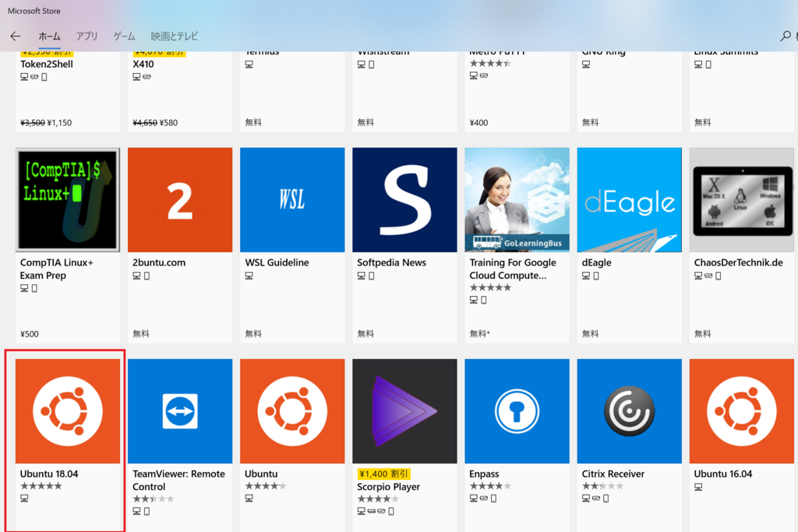Click the dEagle title text
Screen dimensions: 798x532
[596, 262]
